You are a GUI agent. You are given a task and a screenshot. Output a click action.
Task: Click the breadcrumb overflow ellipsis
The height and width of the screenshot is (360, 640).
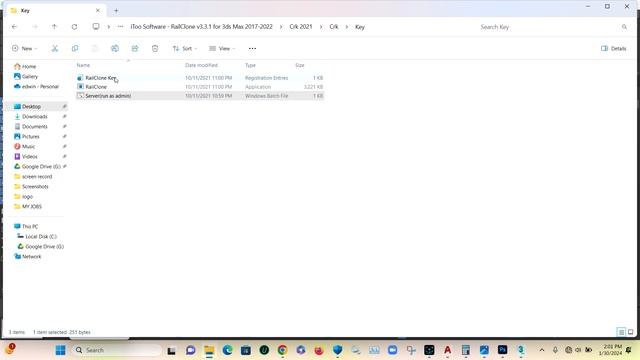click(x=120, y=27)
